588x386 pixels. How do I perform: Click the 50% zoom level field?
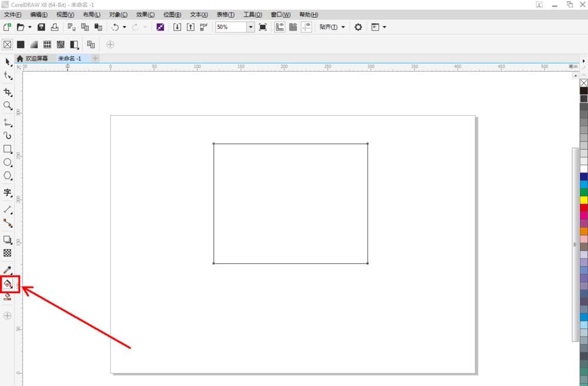230,27
